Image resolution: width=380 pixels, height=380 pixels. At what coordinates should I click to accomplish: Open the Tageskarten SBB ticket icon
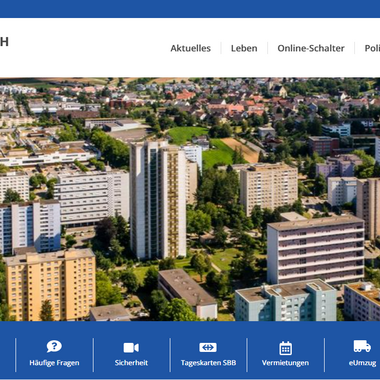coord(208,347)
